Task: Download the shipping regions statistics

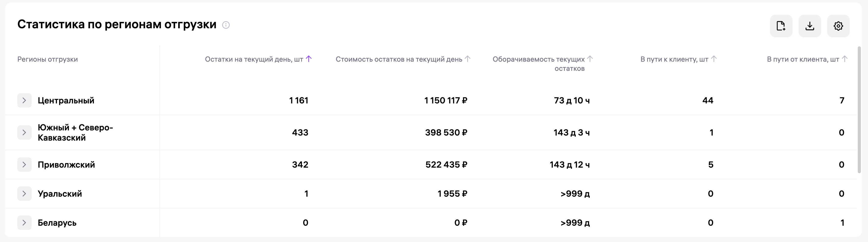Action: [x=810, y=26]
